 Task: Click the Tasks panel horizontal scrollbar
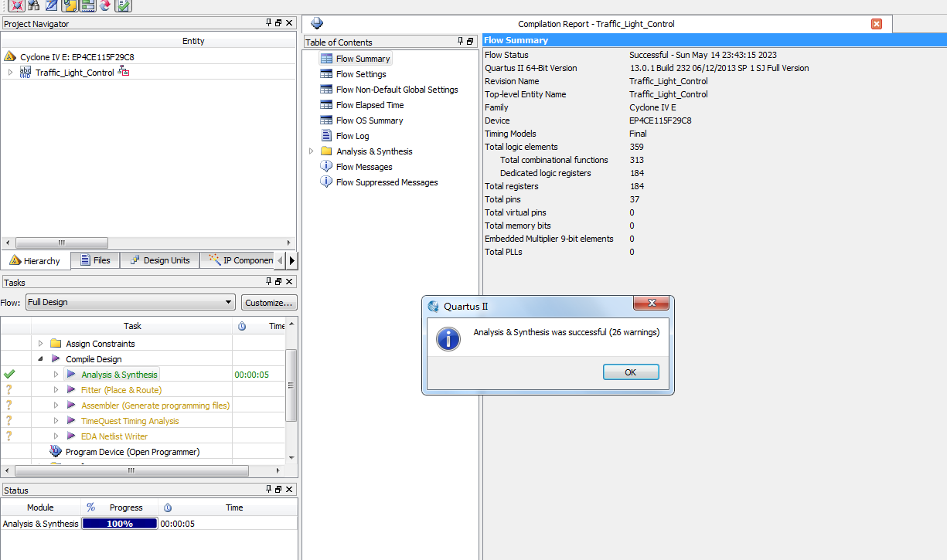[131, 470]
